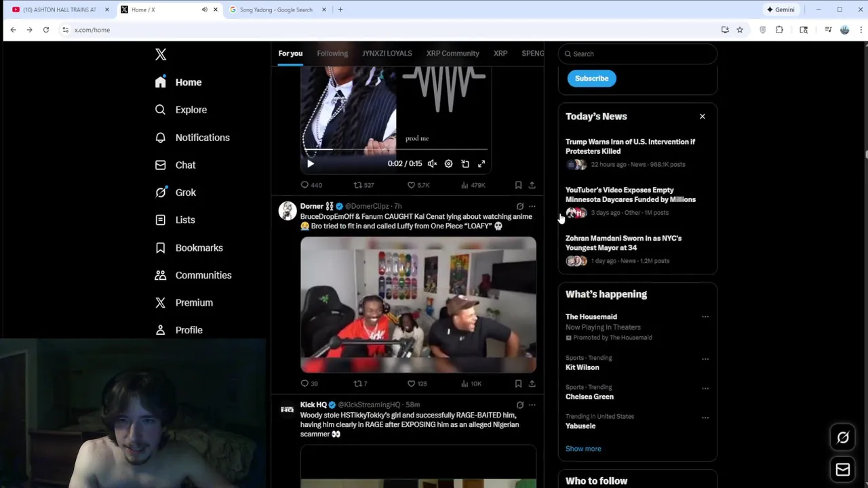Click the video progress bar

pyautogui.click(x=395, y=150)
